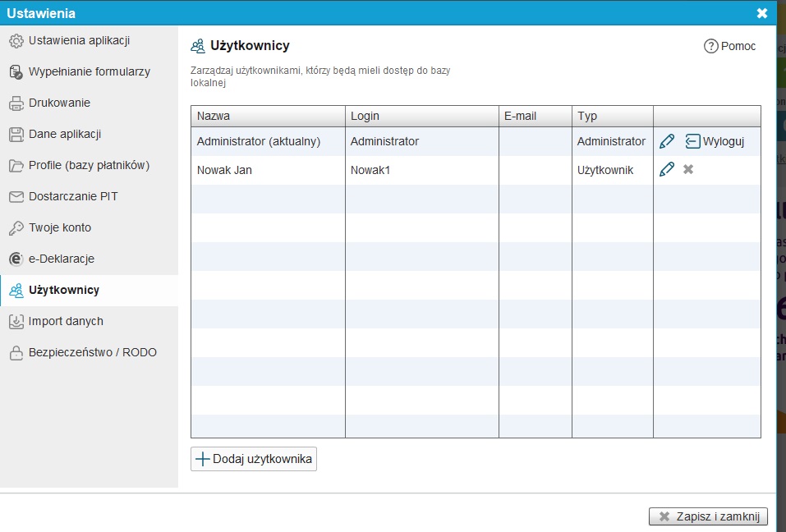Sort table by Nazwa column header
This screenshot has height=532, width=786.
click(x=268, y=117)
